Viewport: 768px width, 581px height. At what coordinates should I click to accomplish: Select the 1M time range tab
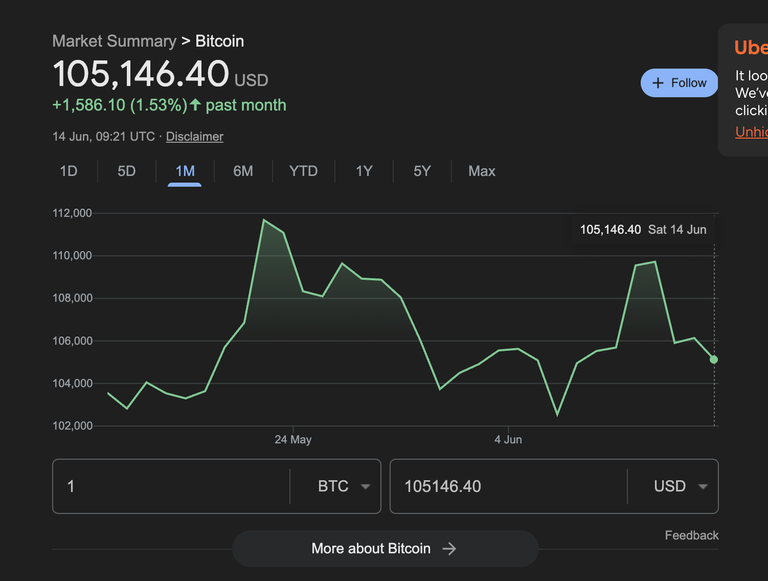pos(185,171)
